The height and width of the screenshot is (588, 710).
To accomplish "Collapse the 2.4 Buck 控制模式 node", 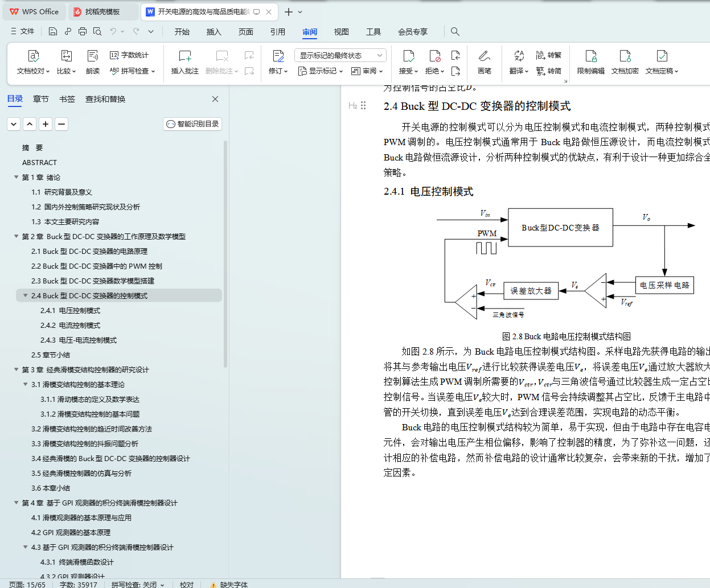I will click(25, 295).
